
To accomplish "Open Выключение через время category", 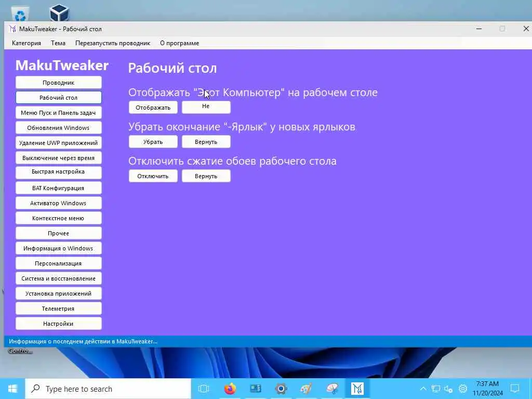I will [58, 158].
